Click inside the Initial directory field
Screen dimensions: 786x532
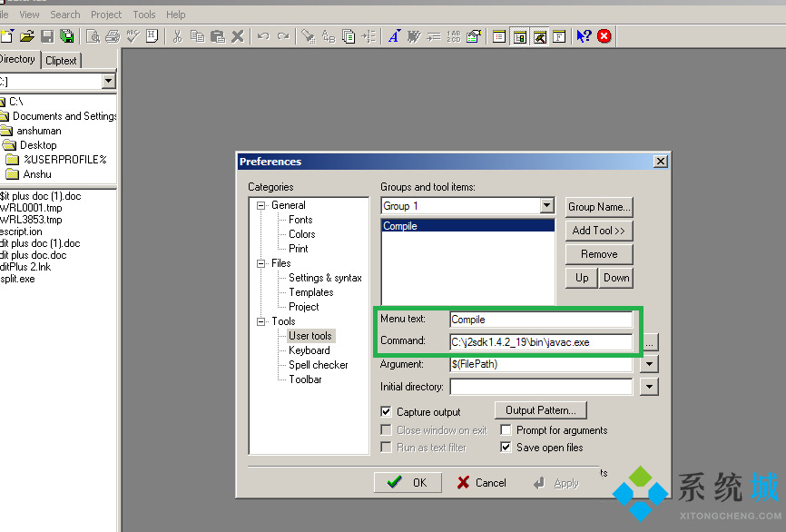(x=540, y=387)
